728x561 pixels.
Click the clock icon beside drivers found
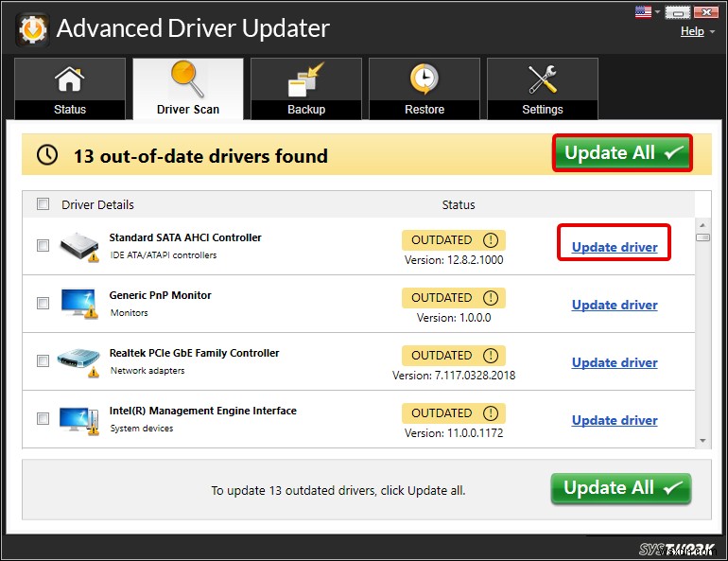coord(47,154)
